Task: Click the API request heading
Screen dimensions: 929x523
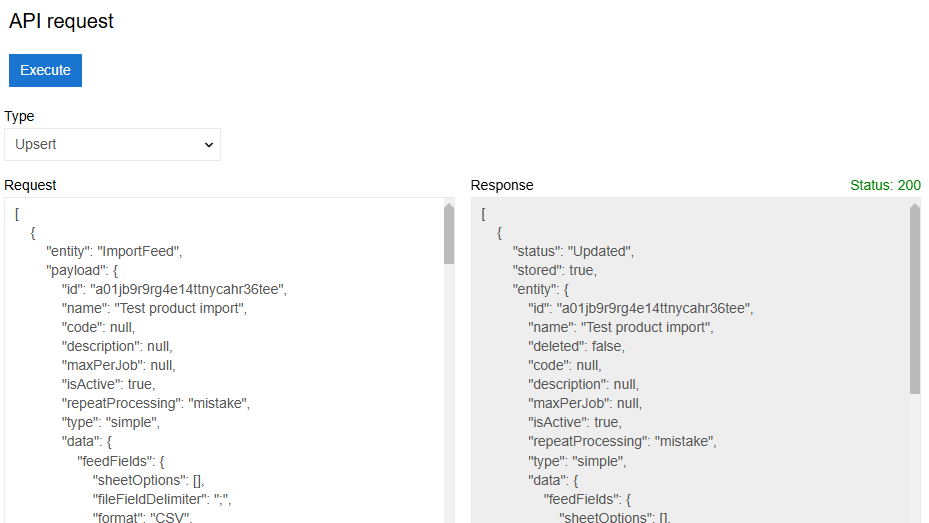Action: [x=61, y=21]
